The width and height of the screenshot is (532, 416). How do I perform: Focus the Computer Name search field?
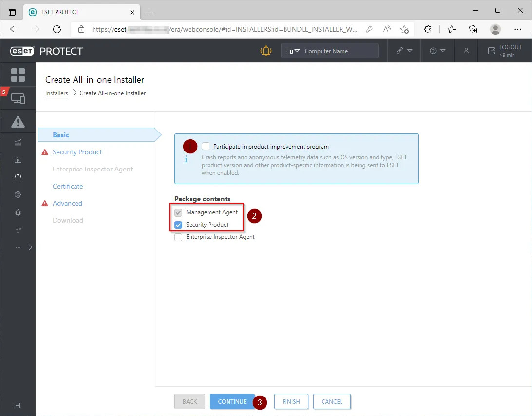(339, 51)
